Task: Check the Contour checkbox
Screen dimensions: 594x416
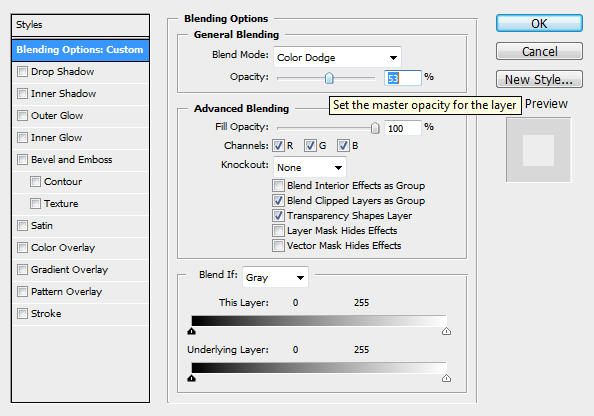Action: tap(35, 181)
